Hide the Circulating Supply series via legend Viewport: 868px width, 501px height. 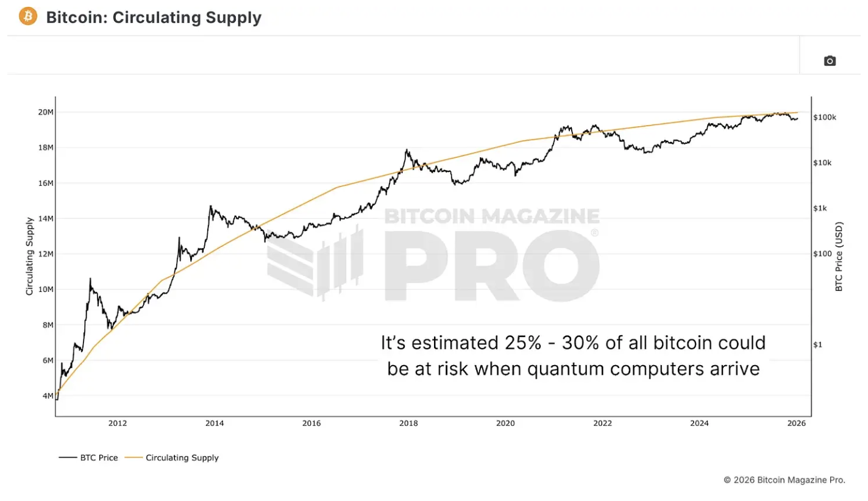(182, 458)
